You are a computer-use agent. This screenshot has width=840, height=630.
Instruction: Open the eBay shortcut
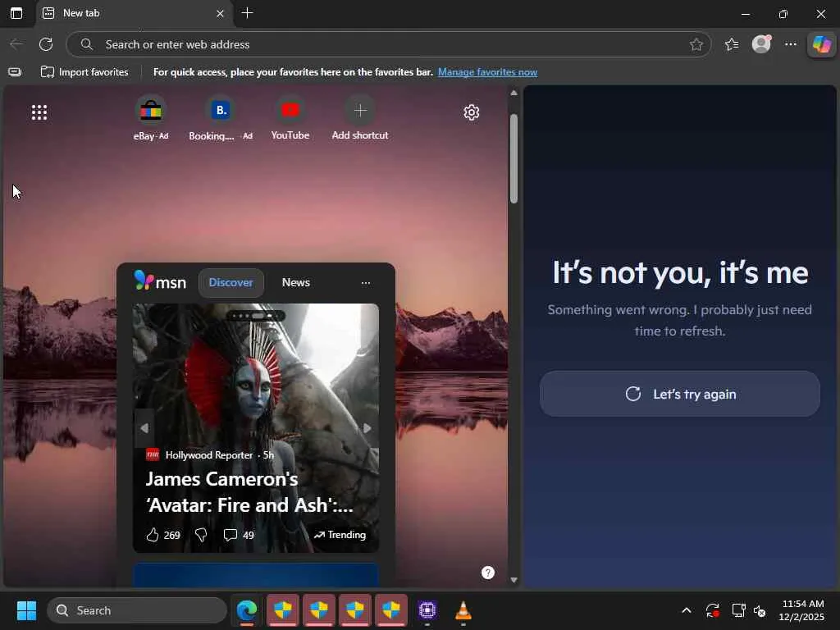tap(151, 118)
